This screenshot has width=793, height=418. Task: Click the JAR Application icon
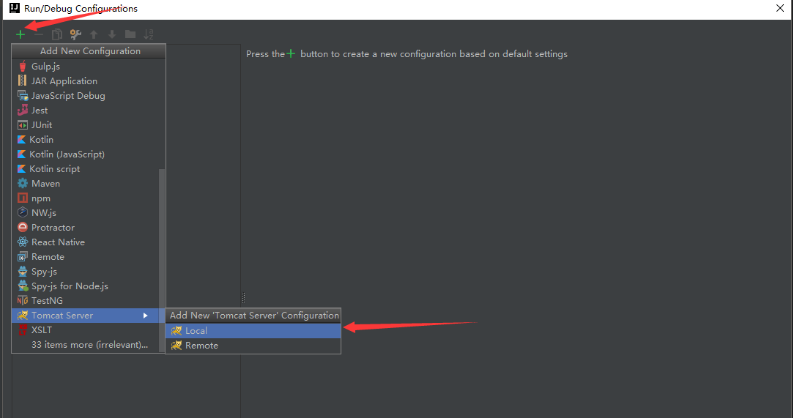tap(22, 81)
